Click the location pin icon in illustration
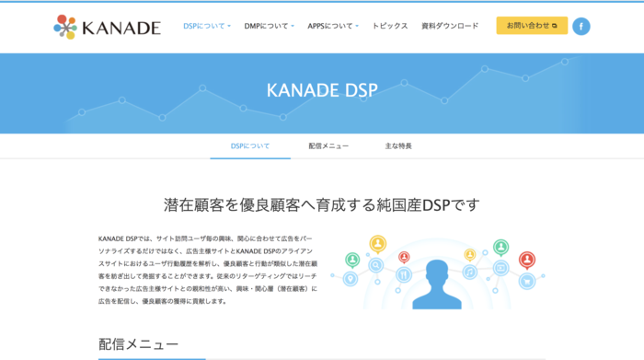This screenshot has height=360, width=644. pyautogui.click(x=351, y=279)
